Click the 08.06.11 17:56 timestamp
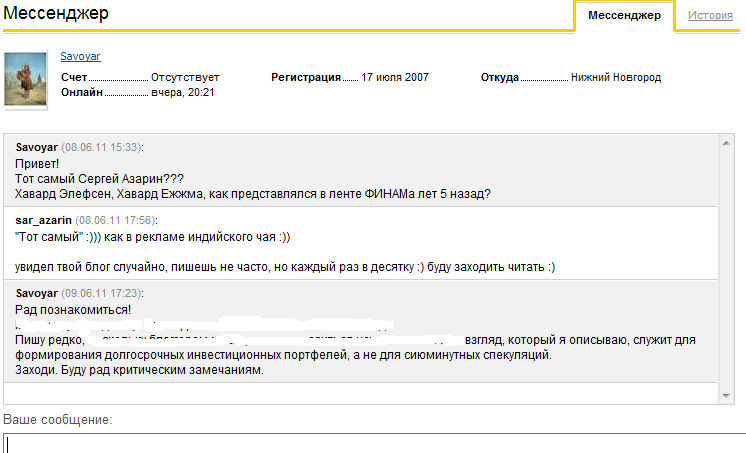The image size is (746, 453). 116,220
